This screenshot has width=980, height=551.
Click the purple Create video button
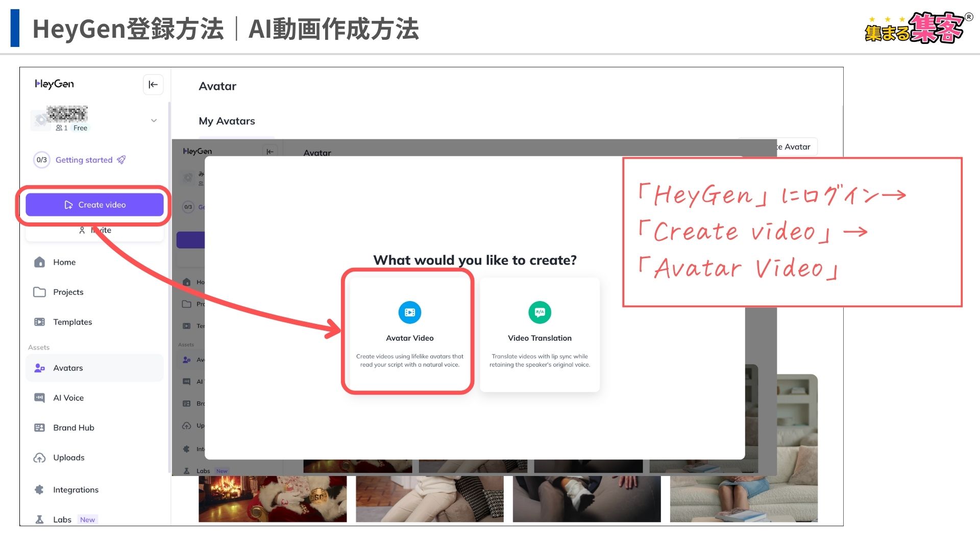point(94,205)
